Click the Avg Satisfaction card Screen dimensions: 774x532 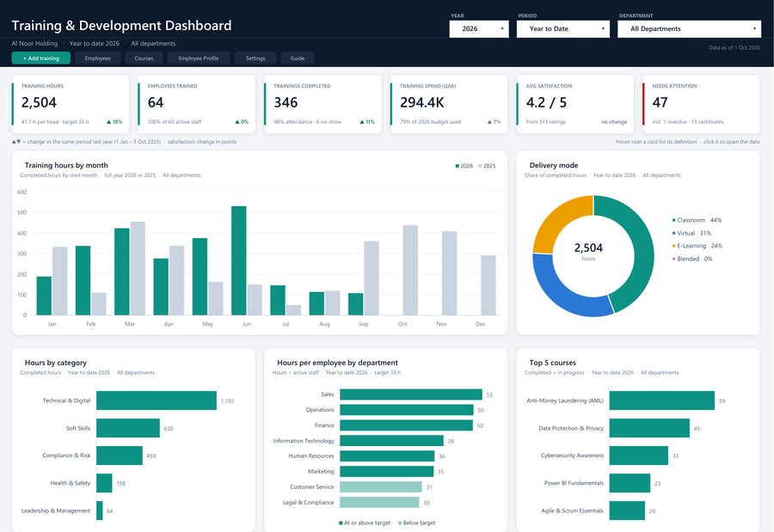(575, 104)
